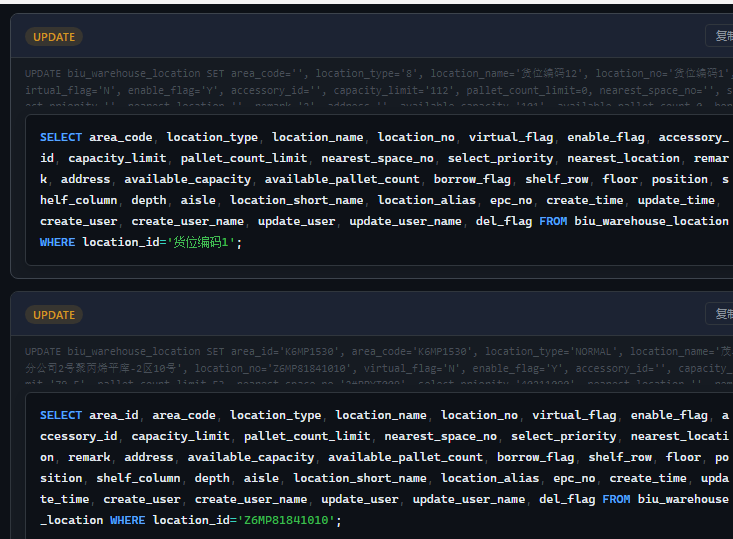
Task: Click the '货位编码1' value in WHERE clause
Action: (x=205, y=242)
